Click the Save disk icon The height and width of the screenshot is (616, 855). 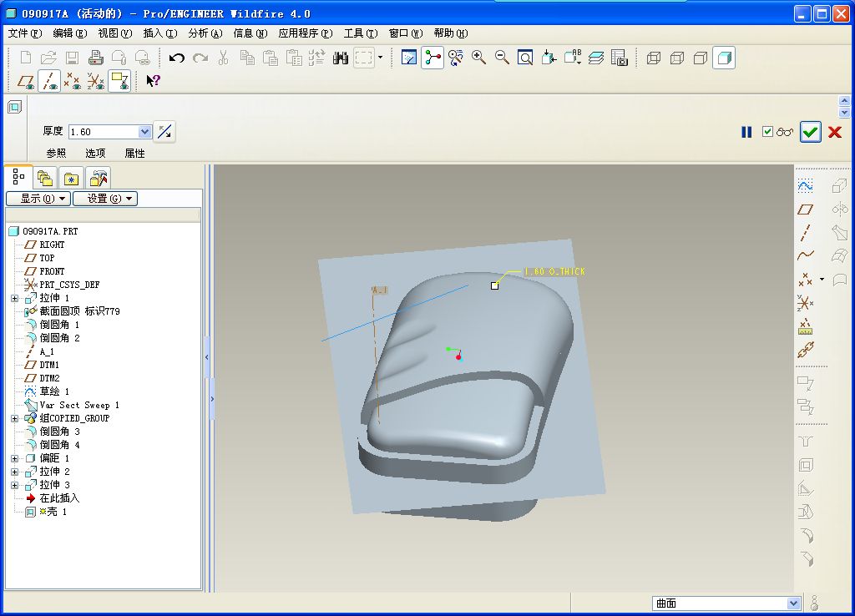(72, 58)
